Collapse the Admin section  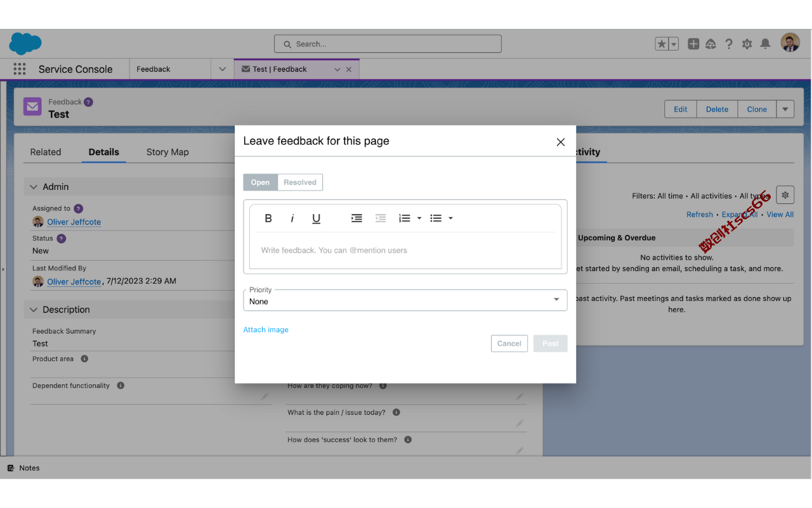coord(34,187)
